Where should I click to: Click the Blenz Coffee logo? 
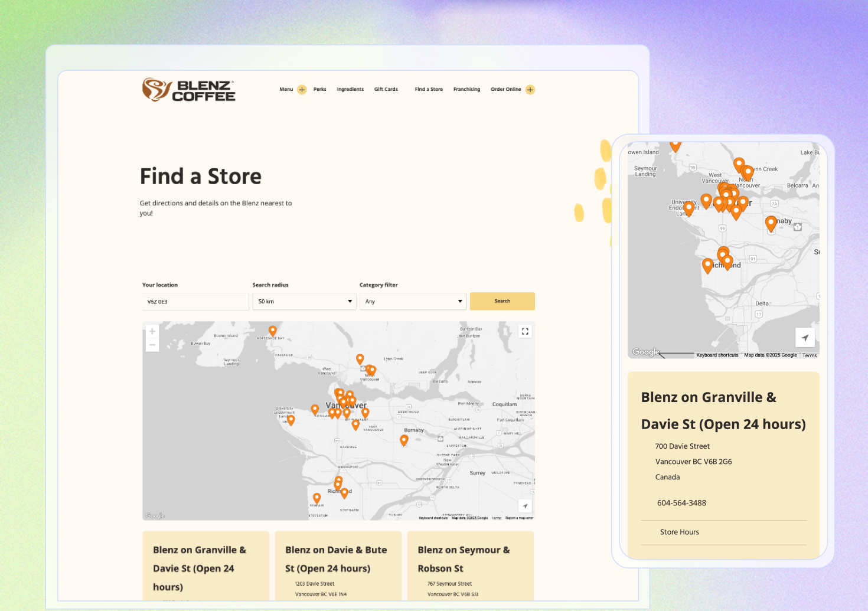click(x=188, y=90)
